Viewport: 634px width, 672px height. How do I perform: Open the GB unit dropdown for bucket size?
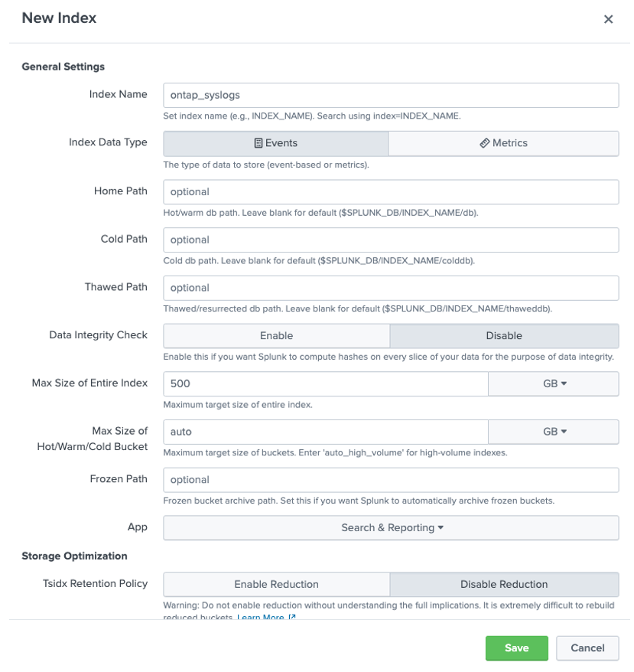(x=554, y=432)
